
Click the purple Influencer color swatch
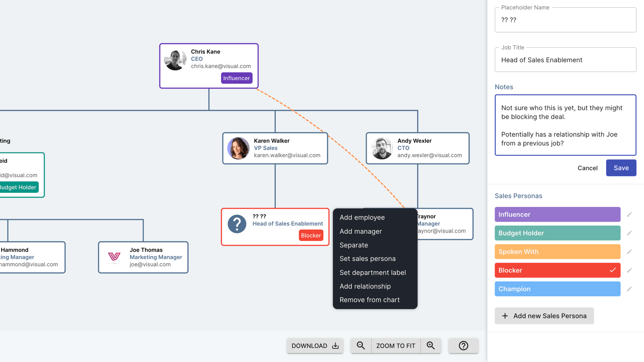click(x=557, y=214)
